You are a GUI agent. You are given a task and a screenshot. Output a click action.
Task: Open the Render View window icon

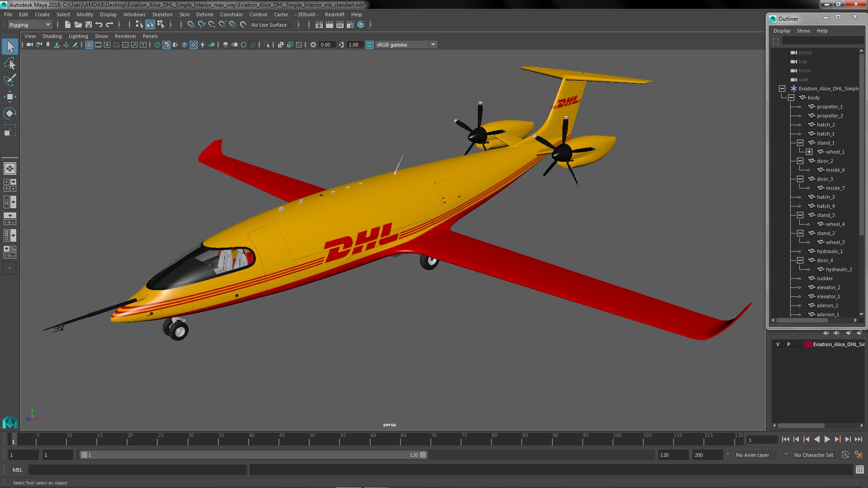coord(319,25)
